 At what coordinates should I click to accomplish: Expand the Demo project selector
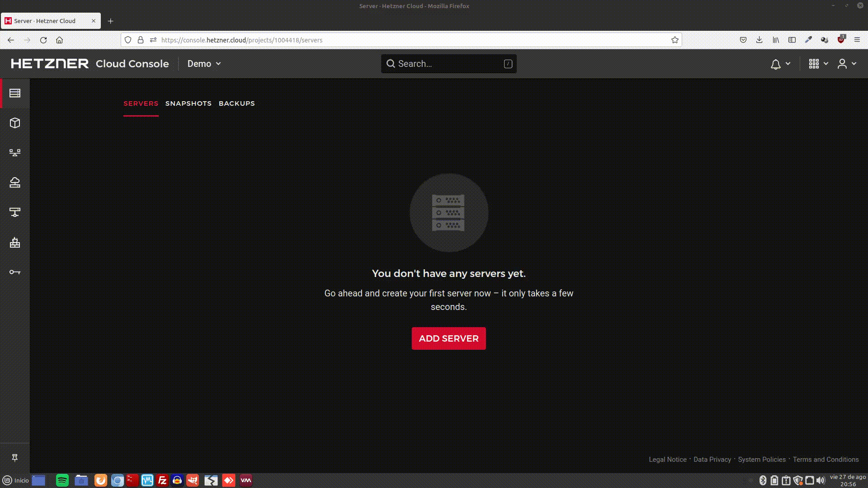[x=204, y=64]
